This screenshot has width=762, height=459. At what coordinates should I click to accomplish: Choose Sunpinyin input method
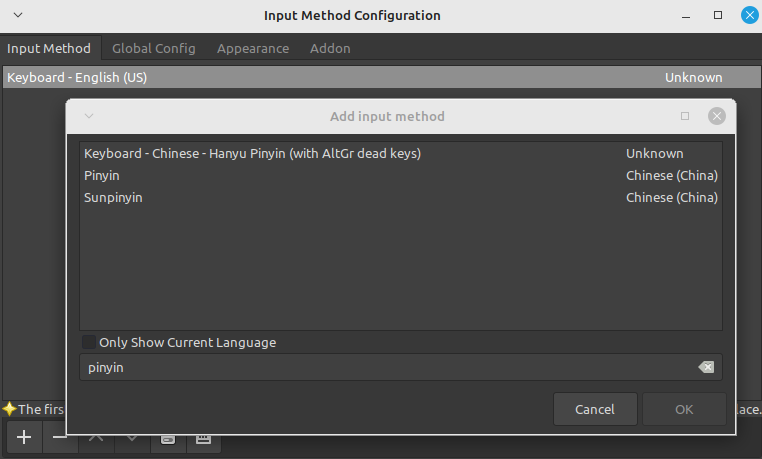tap(113, 197)
